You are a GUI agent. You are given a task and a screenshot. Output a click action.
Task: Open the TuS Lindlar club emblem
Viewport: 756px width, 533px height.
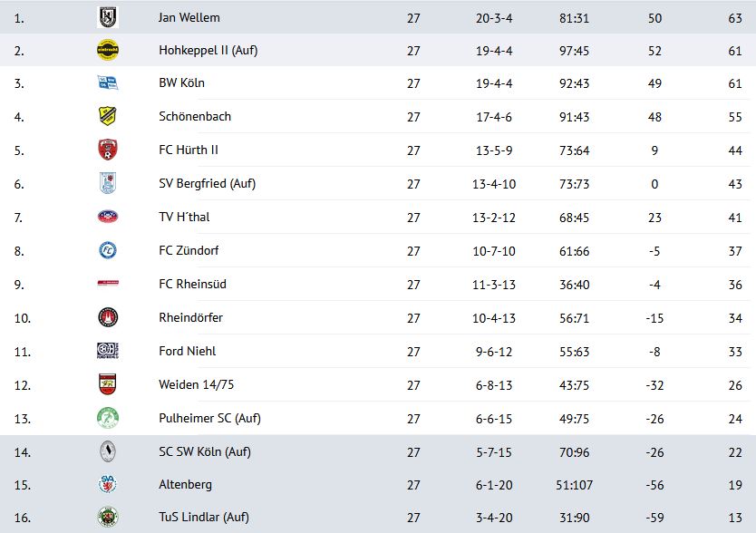tap(108, 517)
